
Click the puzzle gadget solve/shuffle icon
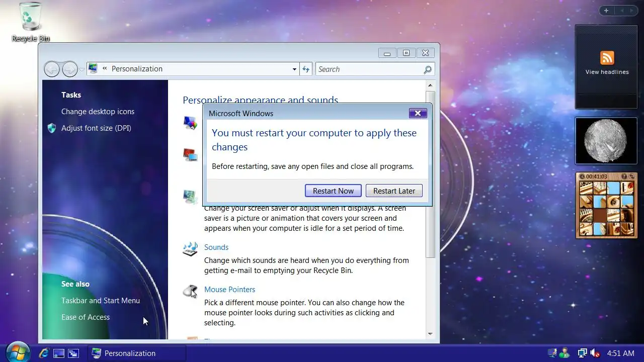tap(631, 176)
